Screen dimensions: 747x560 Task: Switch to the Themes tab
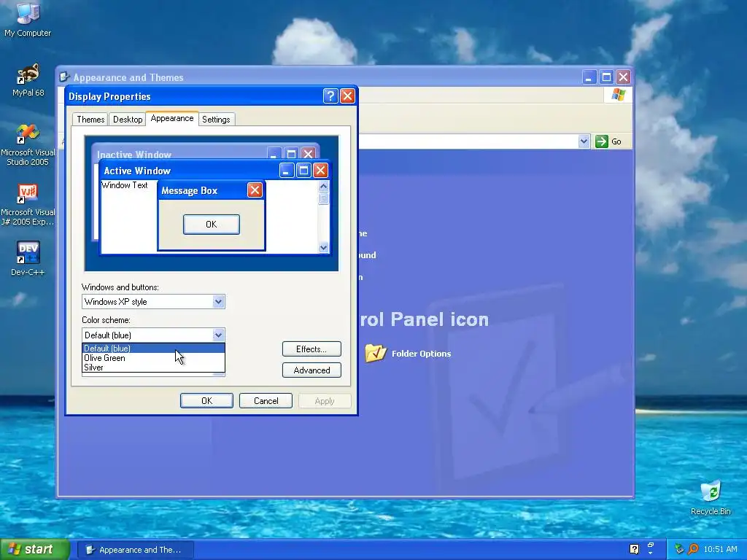(x=90, y=119)
